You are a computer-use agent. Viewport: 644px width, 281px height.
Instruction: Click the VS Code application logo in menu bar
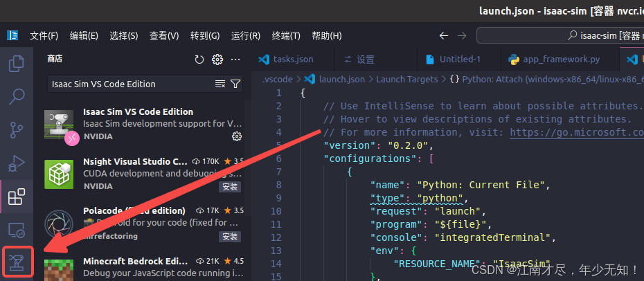pos(12,36)
